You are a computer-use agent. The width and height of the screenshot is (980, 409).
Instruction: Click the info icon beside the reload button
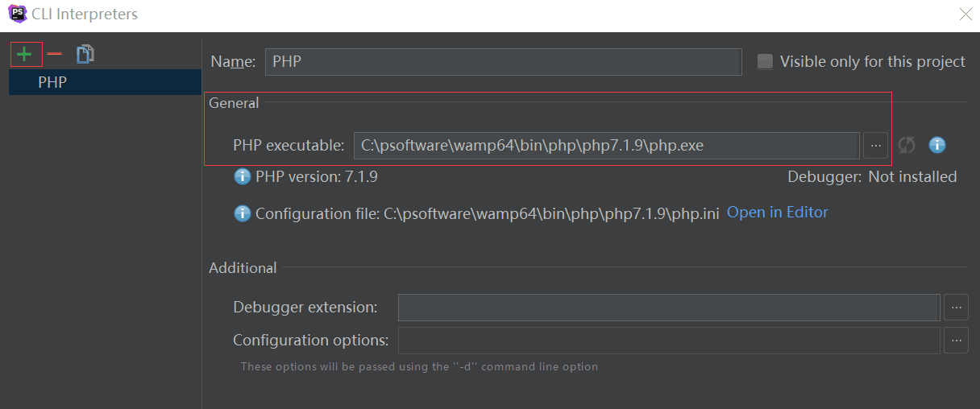coord(936,145)
